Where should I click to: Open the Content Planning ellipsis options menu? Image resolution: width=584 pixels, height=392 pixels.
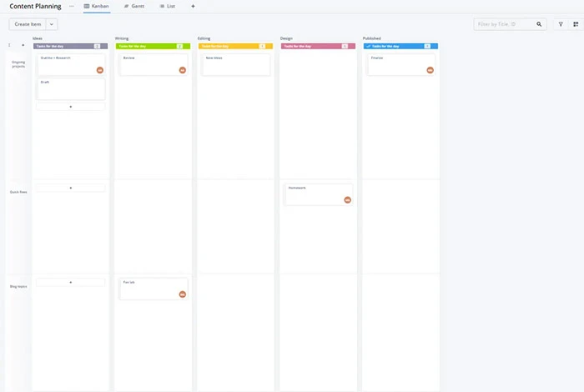pyautogui.click(x=72, y=7)
